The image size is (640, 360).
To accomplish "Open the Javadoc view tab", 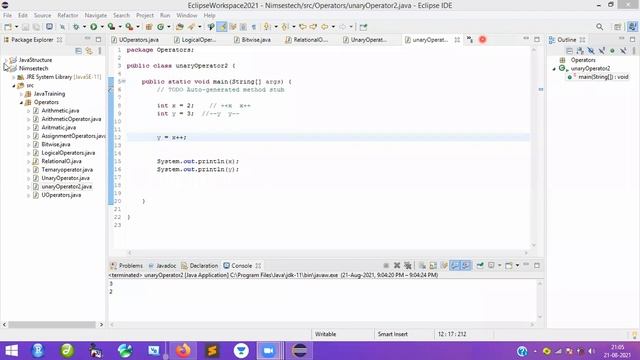I will tap(162, 266).
